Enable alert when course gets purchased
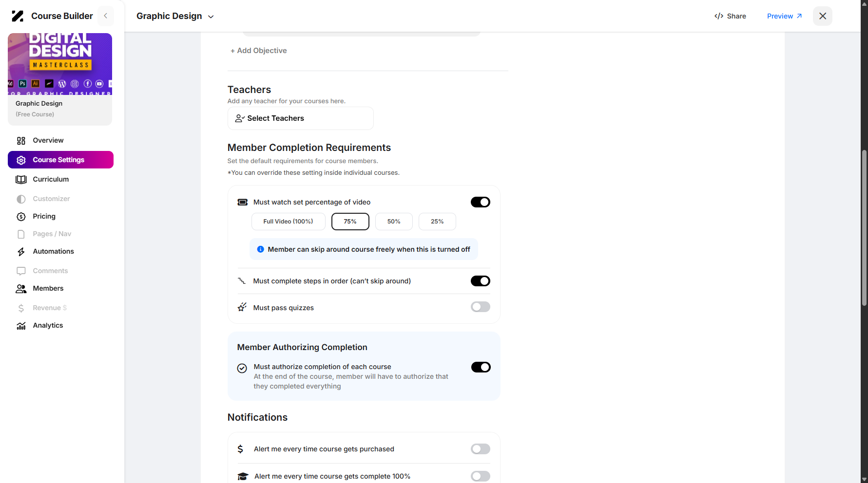The image size is (868, 483). tap(480, 449)
